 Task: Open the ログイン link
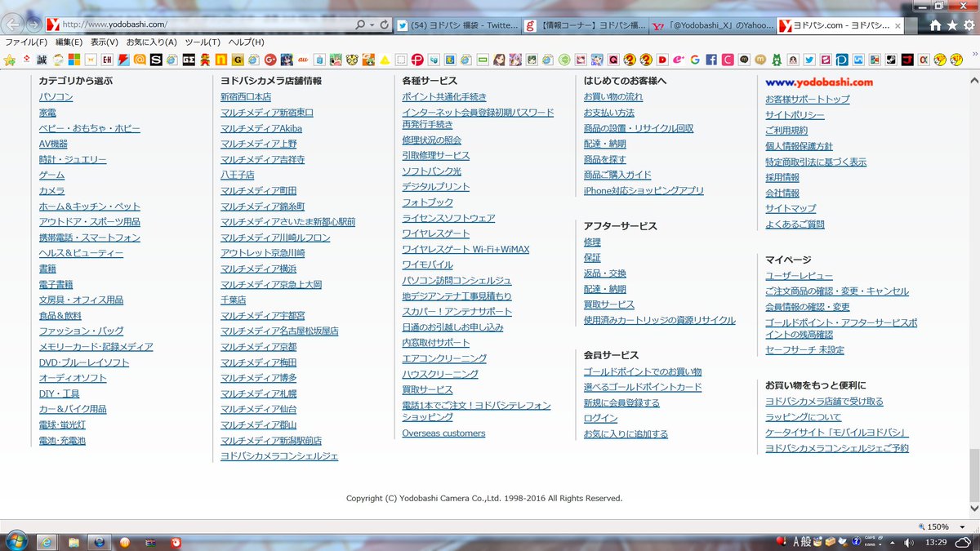pyautogui.click(x=601, y=418)
